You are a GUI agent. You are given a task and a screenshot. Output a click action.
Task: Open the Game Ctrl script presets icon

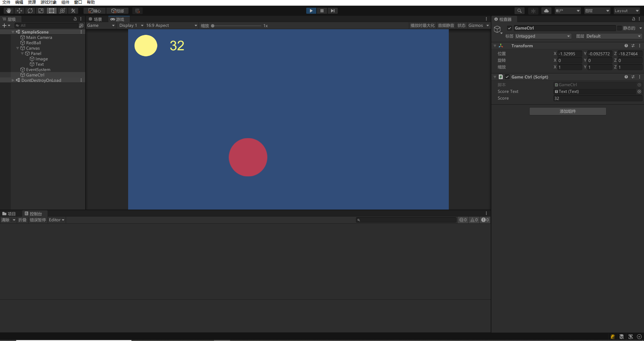pyautogui.click(x=633, y=77)
